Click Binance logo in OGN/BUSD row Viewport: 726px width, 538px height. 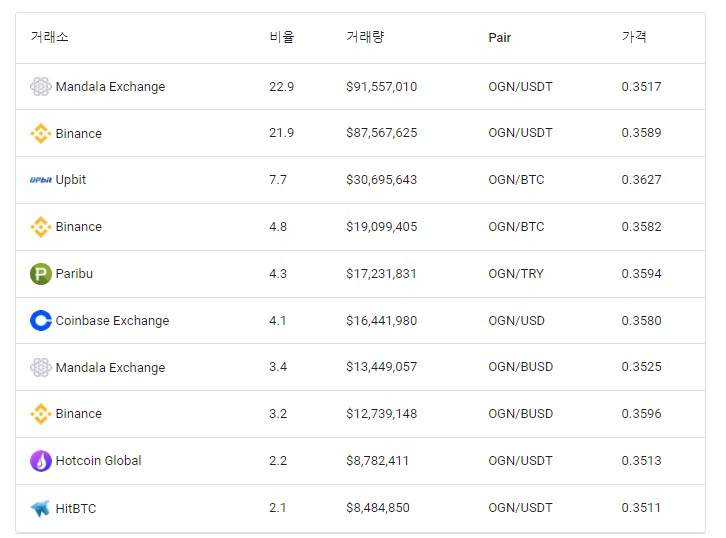(x=41, y=413)
